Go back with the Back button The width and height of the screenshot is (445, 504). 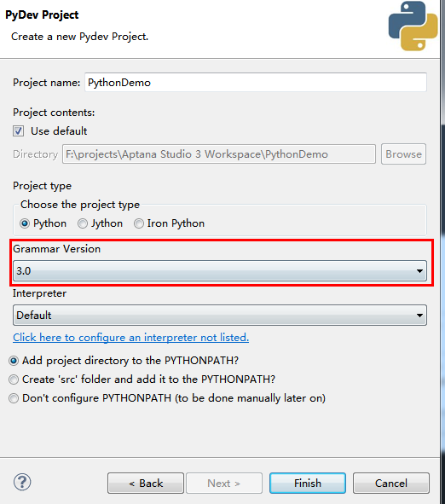tap(146, 484)
